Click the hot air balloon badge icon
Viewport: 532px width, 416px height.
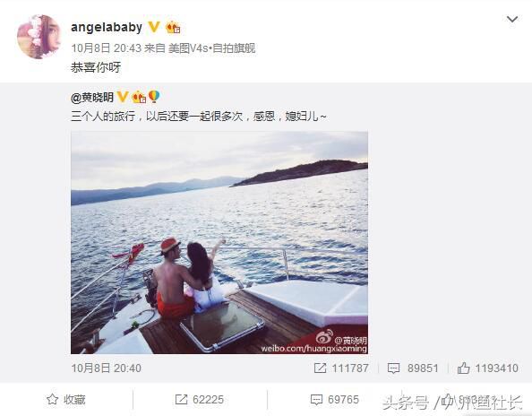click(154, 97)
